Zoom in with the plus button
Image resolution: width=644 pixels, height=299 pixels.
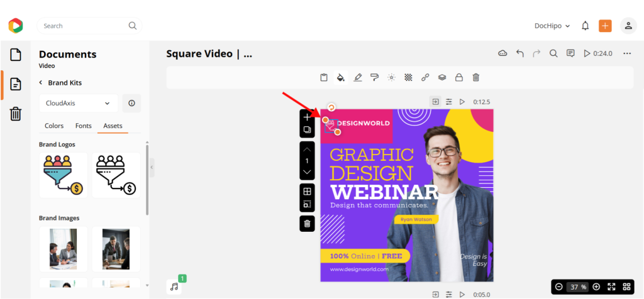point(596,286)
